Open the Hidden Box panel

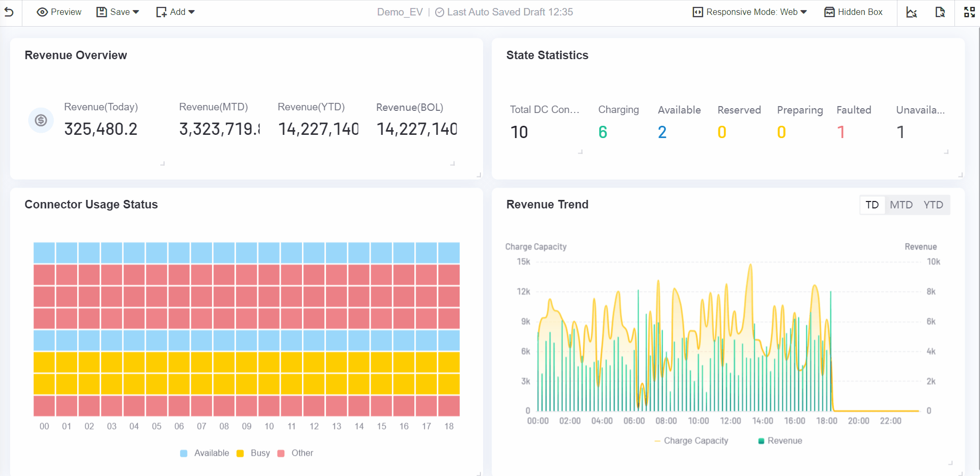click(x=853, y=12)
